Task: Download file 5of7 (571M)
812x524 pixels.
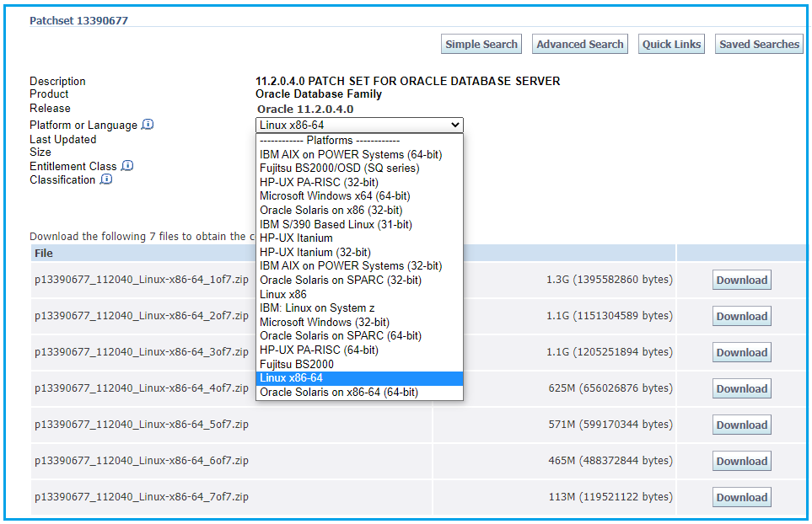Action: pyautogui.click(x=741, y=425)
